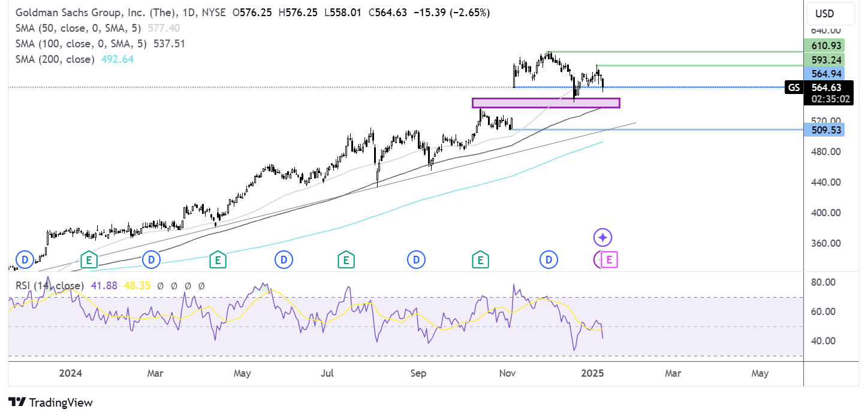Click the pink upcoming earnings marker
Image resolution: width=868 pixels, height=418 pixels.
click(x=609, y=260)
